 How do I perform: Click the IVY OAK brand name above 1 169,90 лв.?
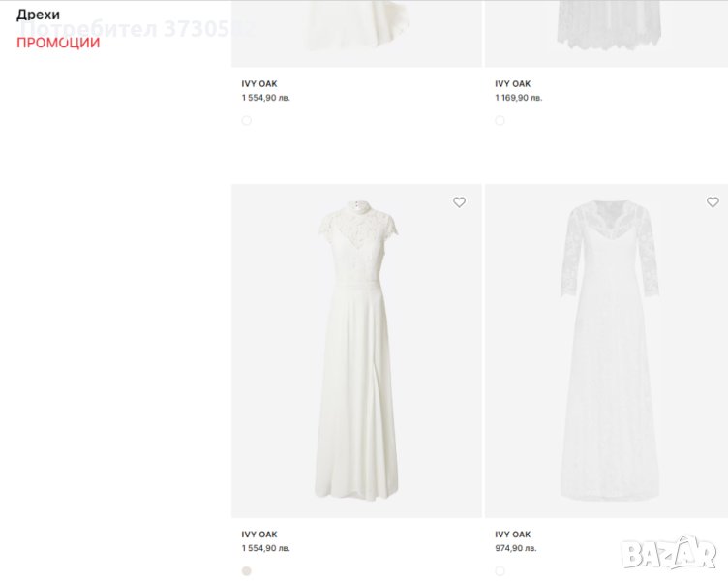click(x=513, y=84)
